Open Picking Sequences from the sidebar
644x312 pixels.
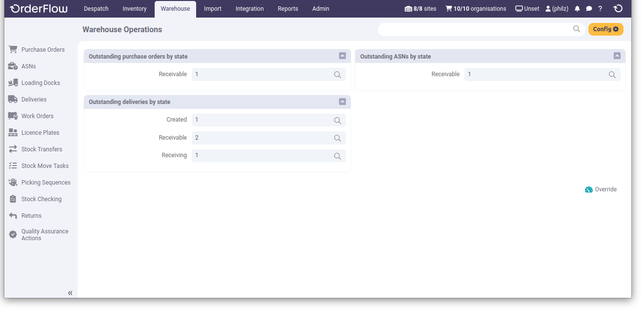point(46,183)
